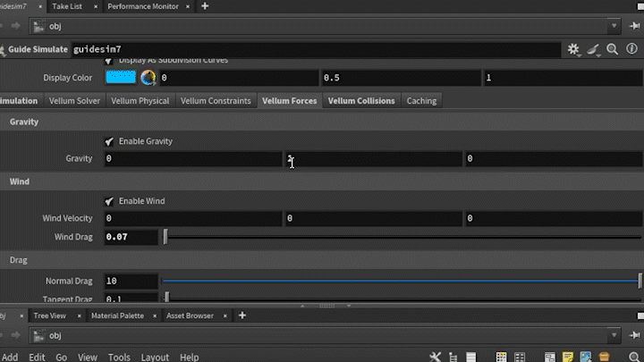The width and height of the screenshot is (644, 362).
Task: Add a new pane tab with plus icon
Action: click(x=205, y=6)
